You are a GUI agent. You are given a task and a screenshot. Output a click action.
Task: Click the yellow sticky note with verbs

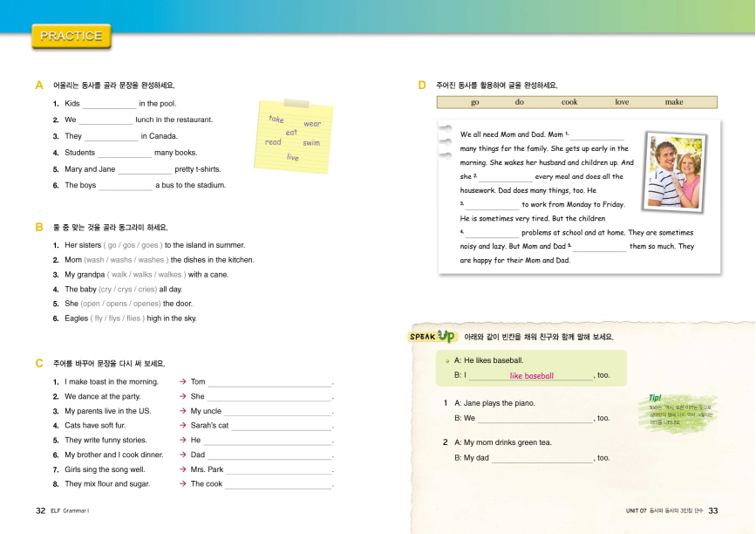pyautogui.click(x=292, y=135)
